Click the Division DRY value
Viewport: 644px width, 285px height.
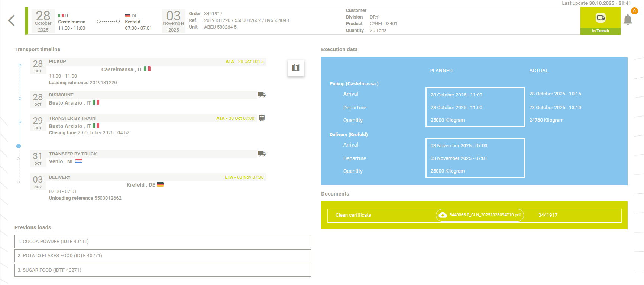point(374,17)
